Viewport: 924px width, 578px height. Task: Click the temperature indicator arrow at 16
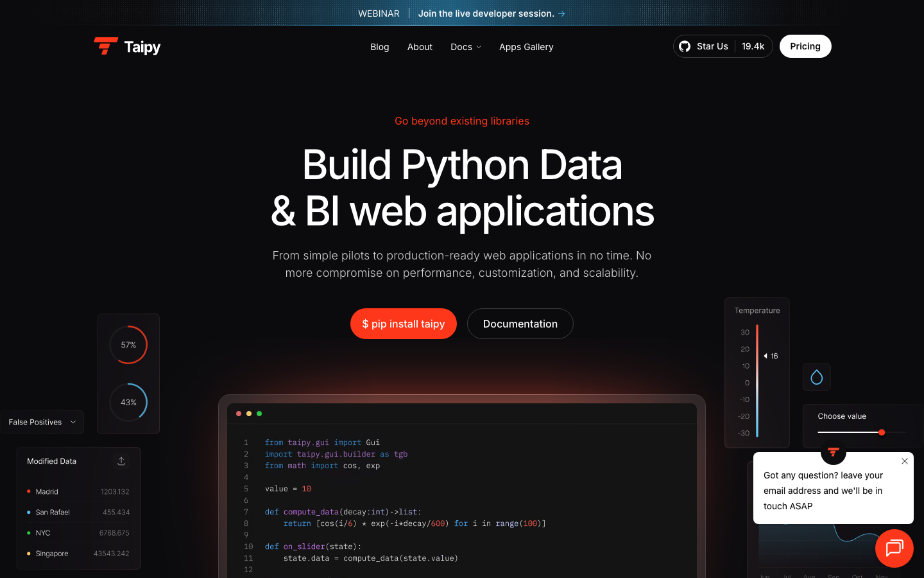(766, 356)
